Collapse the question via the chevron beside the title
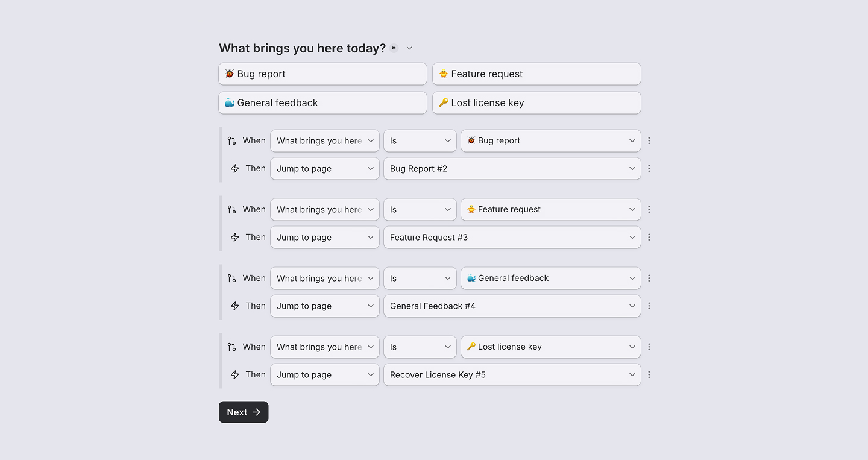 coord(409,48)
